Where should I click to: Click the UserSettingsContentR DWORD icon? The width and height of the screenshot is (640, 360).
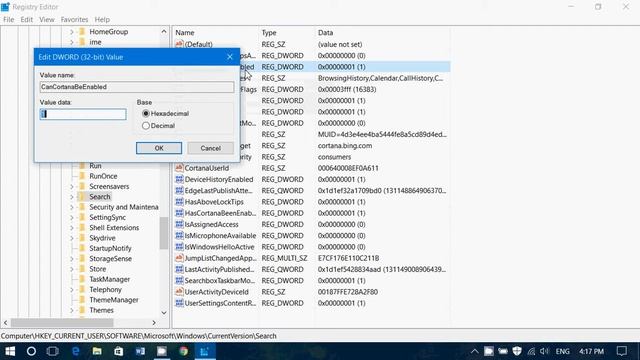point(179,303)
